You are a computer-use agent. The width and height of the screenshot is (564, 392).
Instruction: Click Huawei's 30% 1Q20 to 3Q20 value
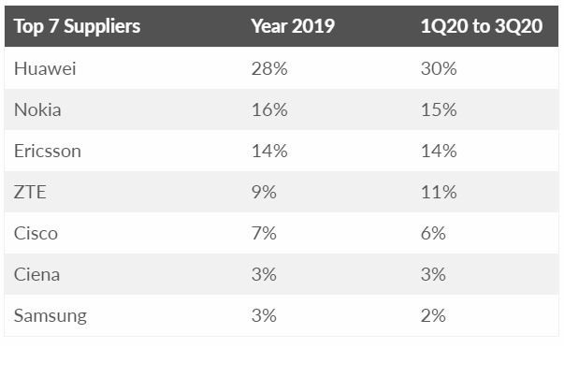[x=439, y=68]
